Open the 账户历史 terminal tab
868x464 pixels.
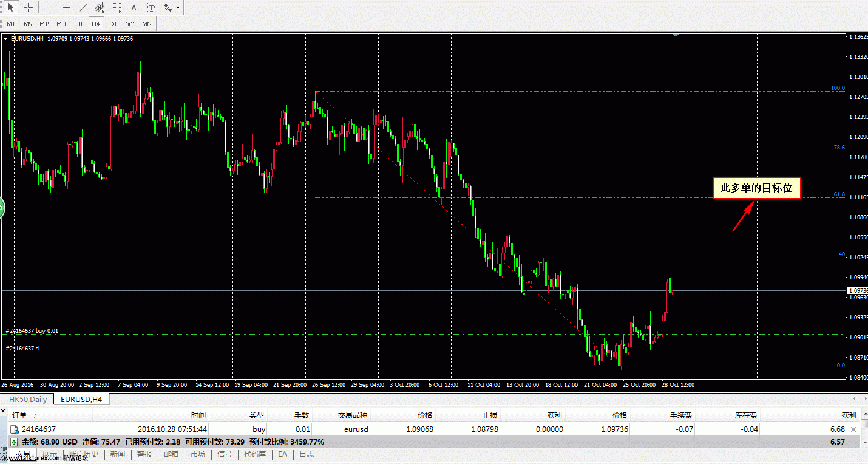click(84, 454)
